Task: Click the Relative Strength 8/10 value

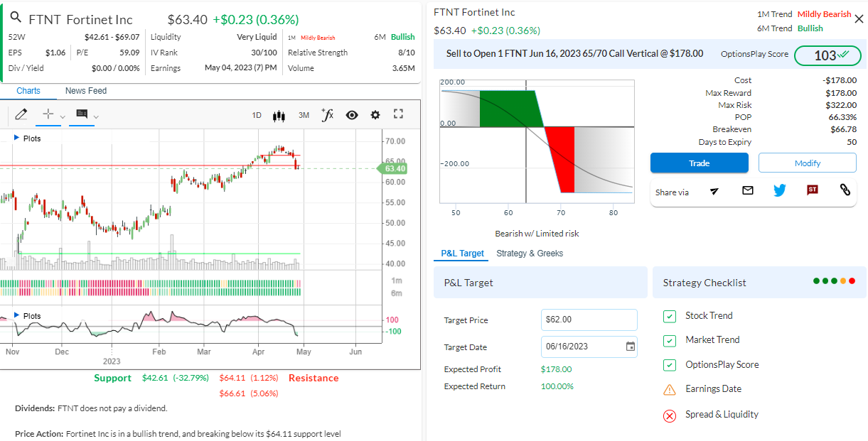Action: coord(407,53)
